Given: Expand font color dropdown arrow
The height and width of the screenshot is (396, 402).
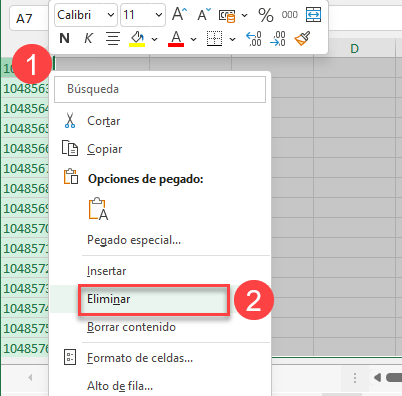Looking at the screenshot, I should coord(193,39).
